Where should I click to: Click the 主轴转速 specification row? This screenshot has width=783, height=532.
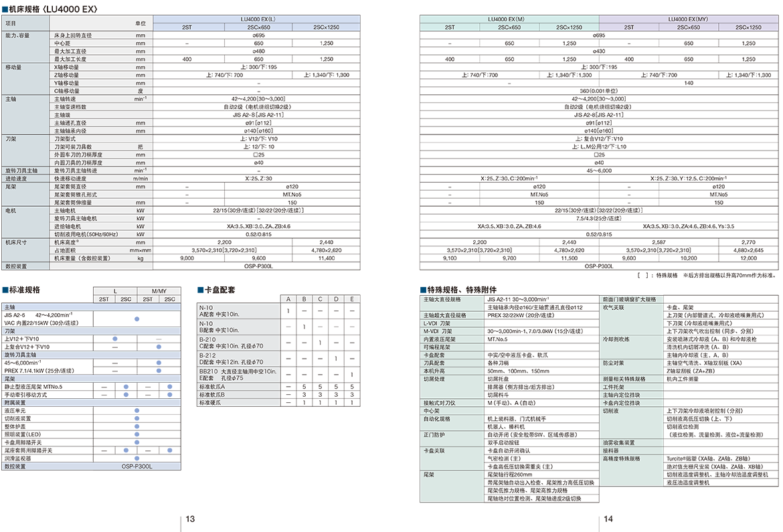[100, 99]
